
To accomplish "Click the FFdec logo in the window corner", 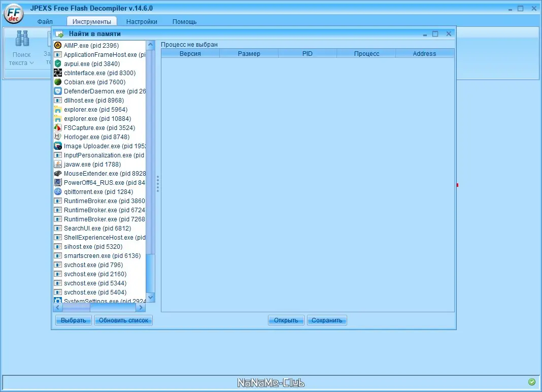I will 13,14.
